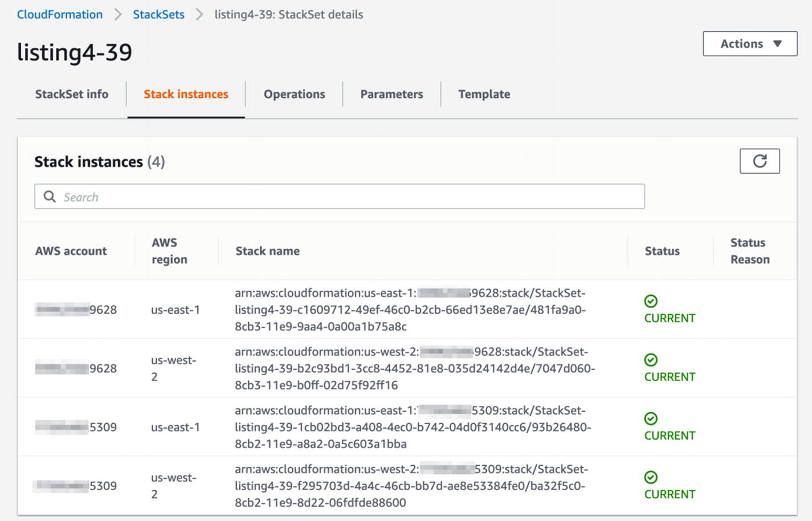
Task: Select the stack ARN ending 02d75f92ff16
Action: (415, 368)
